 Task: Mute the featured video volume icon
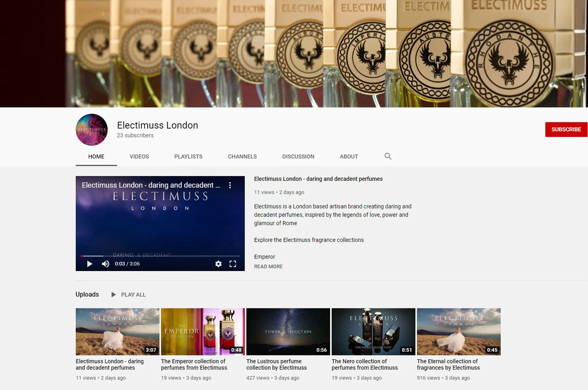click(x=105, y=264)
